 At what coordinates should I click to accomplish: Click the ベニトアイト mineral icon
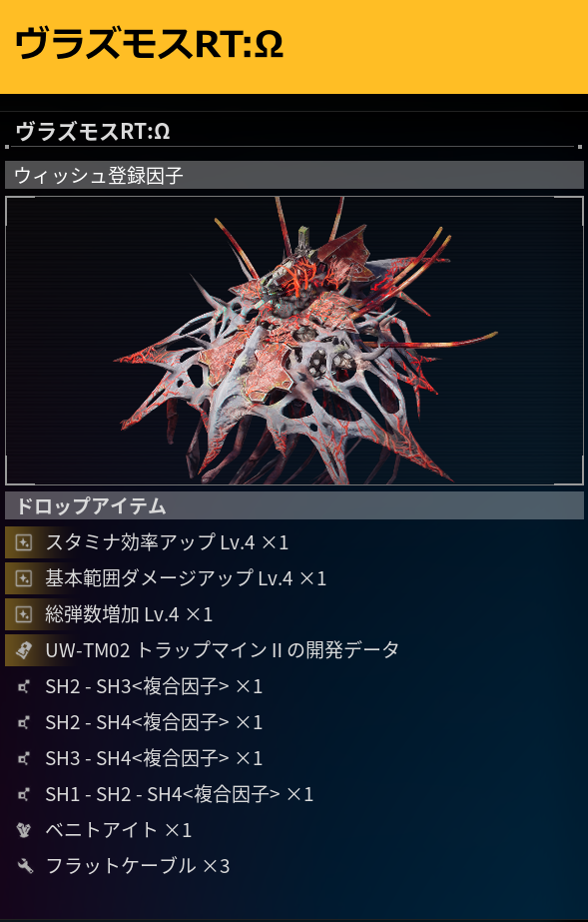24,830
